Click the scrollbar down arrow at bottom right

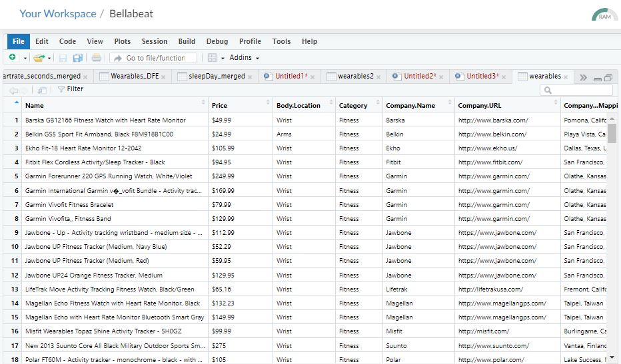pyautogui.click(x=612, y=357)
